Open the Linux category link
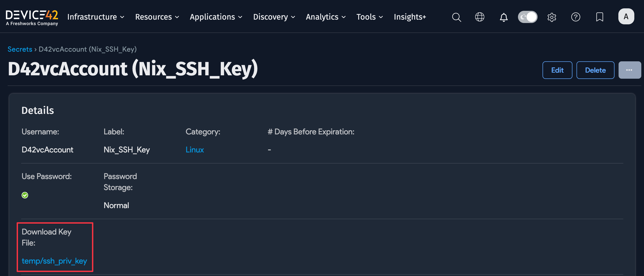The height and width of the screenshot is (276, 644). click(x=195, y=149)
